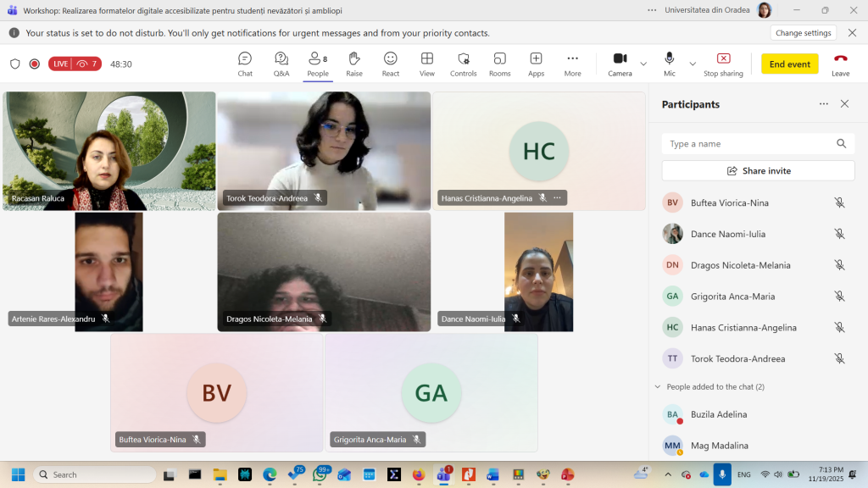This screenshot has height=488, width=868.
Task: Expand the Camera options dropdown arrow
Action: (x=643, y=64)
